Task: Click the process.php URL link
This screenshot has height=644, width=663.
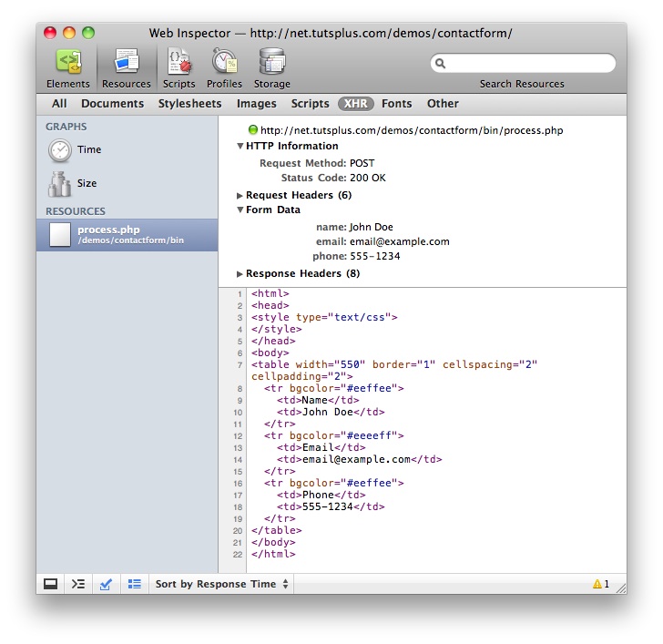Action: tap(411, 130)
